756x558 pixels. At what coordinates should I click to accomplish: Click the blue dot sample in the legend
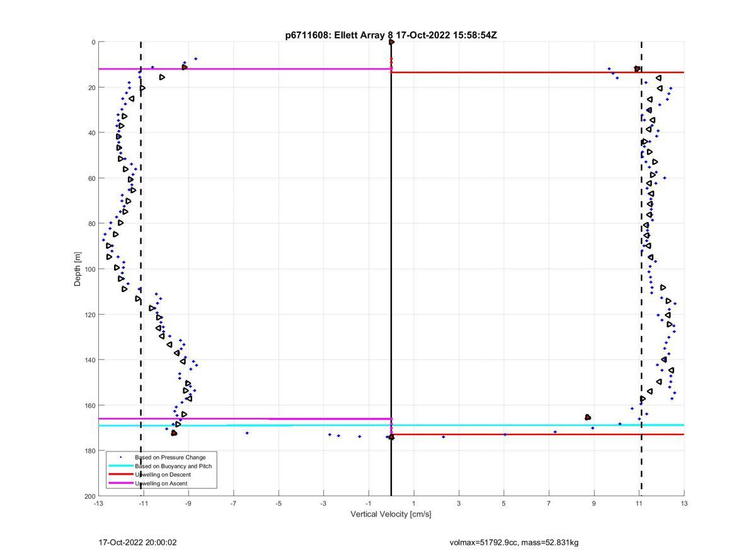click(120, 457)
